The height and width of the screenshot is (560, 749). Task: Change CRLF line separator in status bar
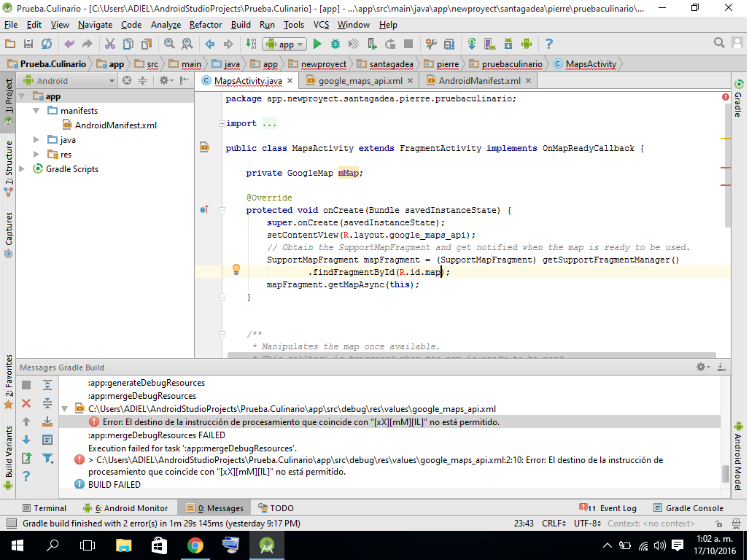point(554,524)
